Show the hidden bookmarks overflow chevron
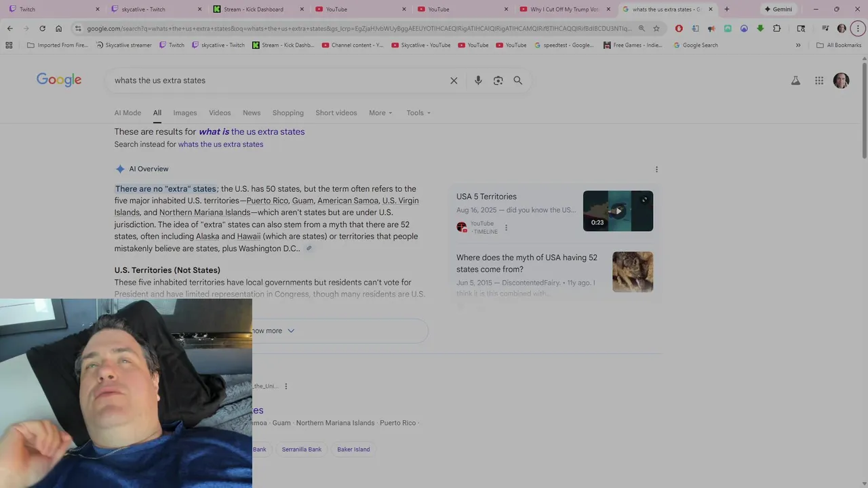The height and width of the screenshot is (488, 868). click(798, 45)
